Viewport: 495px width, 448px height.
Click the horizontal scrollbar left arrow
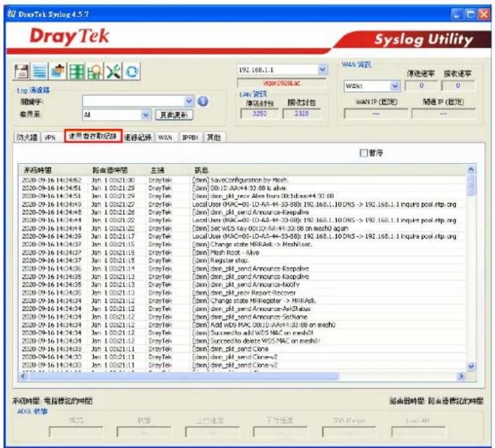(x=23, y=375)
